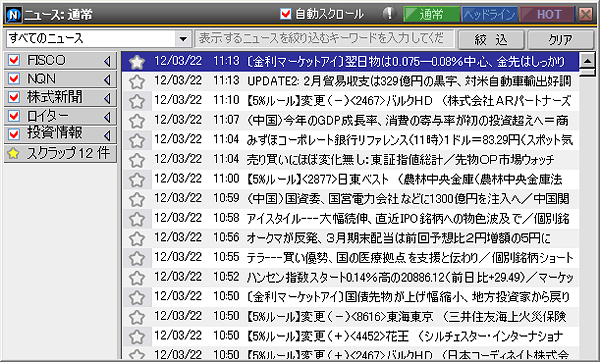
Task: Toggle the 自動スクロール checkbox
Action: coord(285,14)
